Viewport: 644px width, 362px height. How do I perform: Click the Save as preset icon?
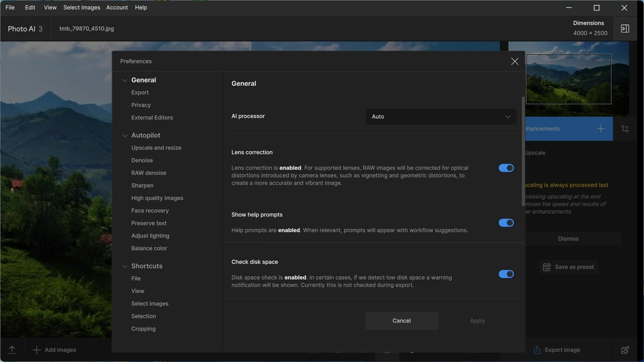[x=547, y=267]
